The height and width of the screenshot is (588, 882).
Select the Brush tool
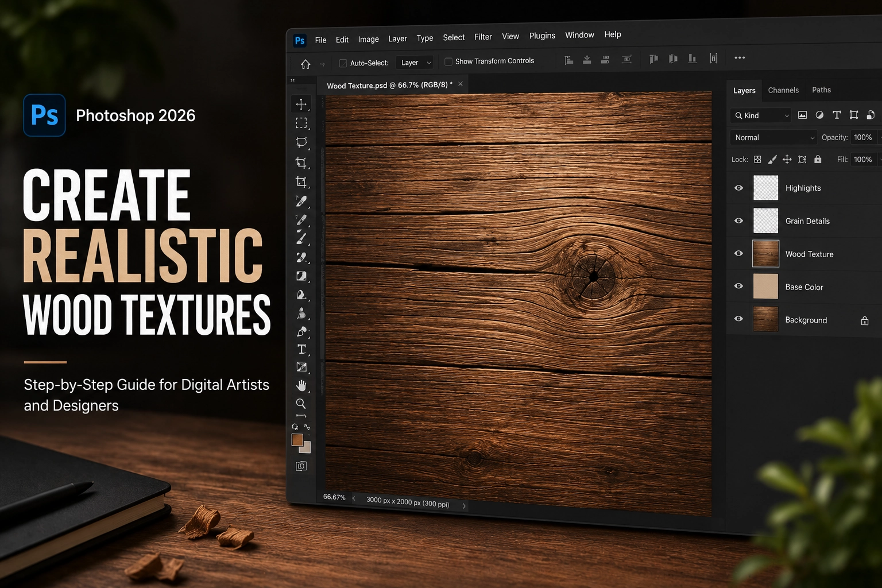coord(301,237)
